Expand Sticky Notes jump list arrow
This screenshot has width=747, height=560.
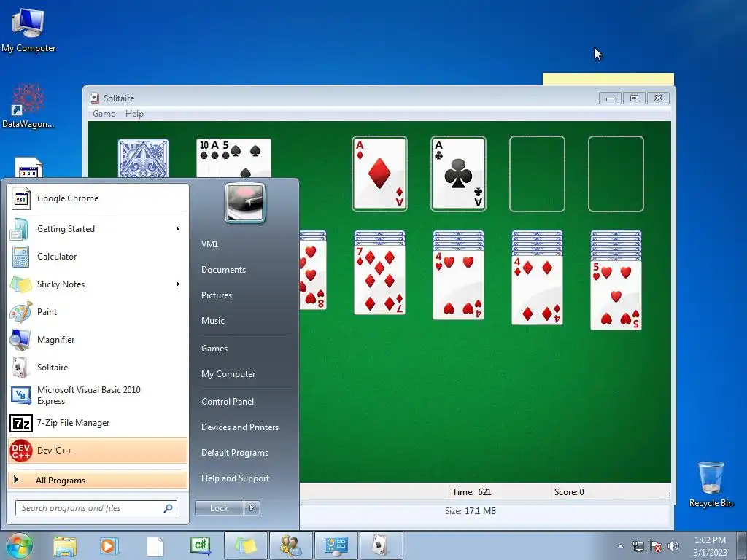tap(178, 284)
